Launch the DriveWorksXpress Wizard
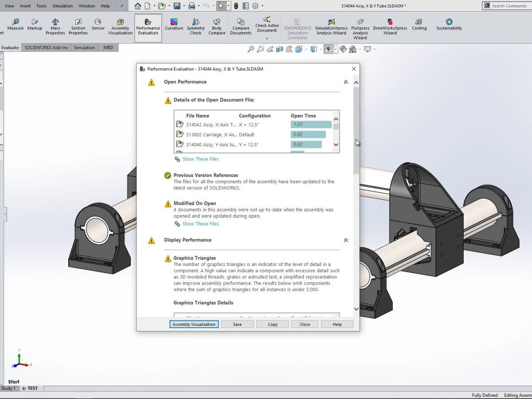Viewport: 532px width, 399px height. [x=390, y=27]
